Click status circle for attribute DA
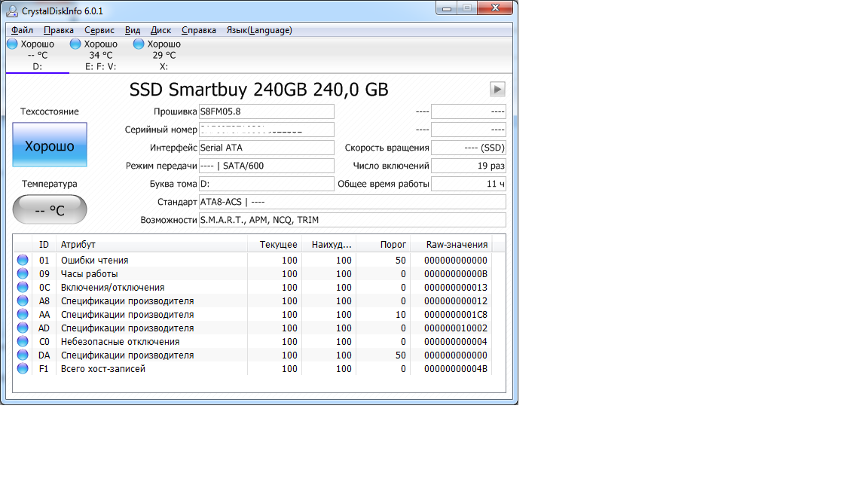This screenshot has height=488, width=868. click(x=23, y=355)
